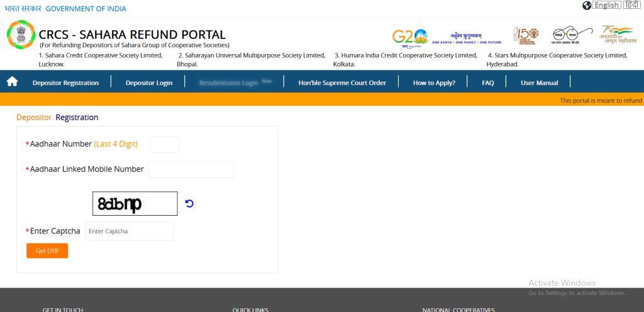
Task: Click the Enter Captcha input field
Action: tap(129, 231)
